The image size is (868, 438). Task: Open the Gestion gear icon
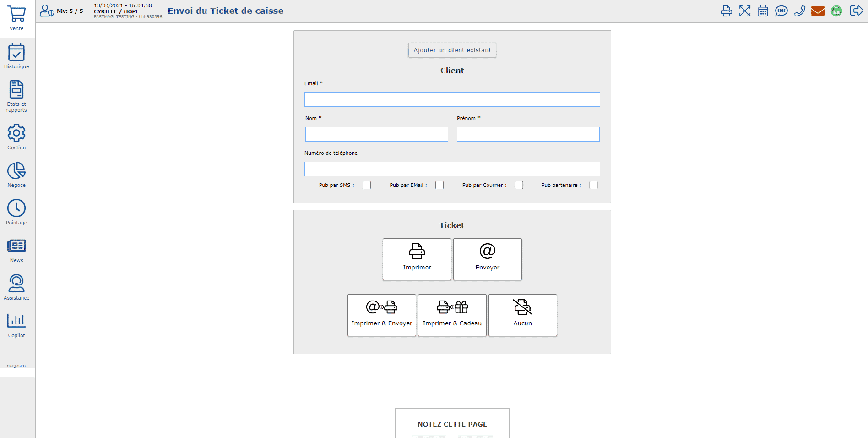(16, 133)
